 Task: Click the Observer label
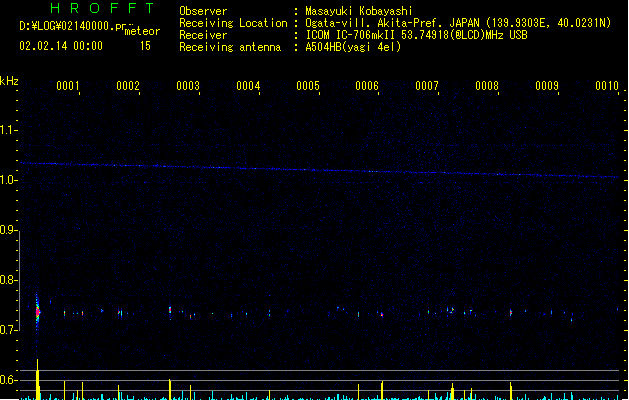(x=203, y=11)
